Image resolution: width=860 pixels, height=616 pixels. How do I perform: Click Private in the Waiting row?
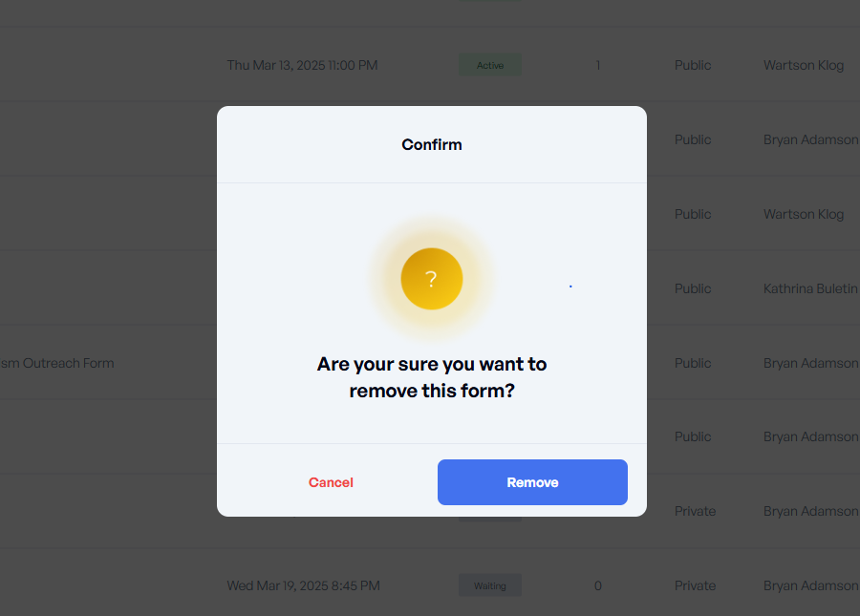pyautogui.click(x=695, y=585)
